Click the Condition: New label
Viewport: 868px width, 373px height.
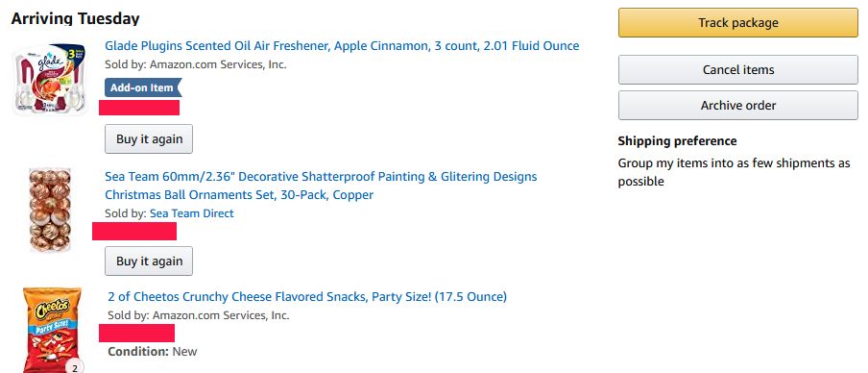tap(153, 352)
